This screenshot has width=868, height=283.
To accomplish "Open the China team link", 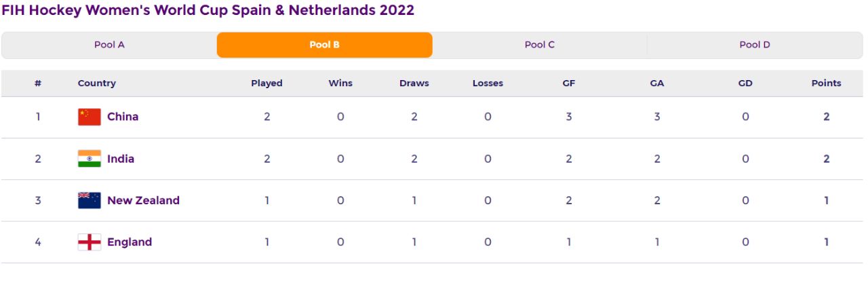I will [123, 117].
